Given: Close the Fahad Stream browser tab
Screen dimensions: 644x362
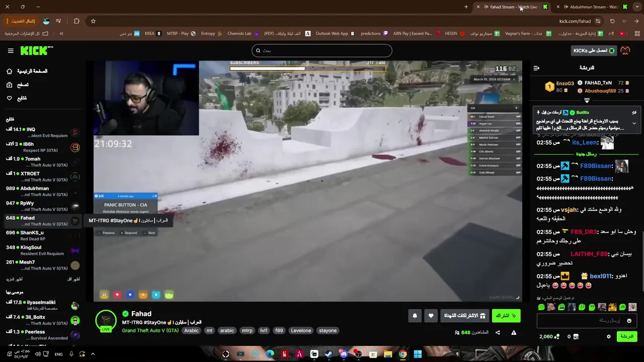Looking at the screenshot, I should click(478, 7).
